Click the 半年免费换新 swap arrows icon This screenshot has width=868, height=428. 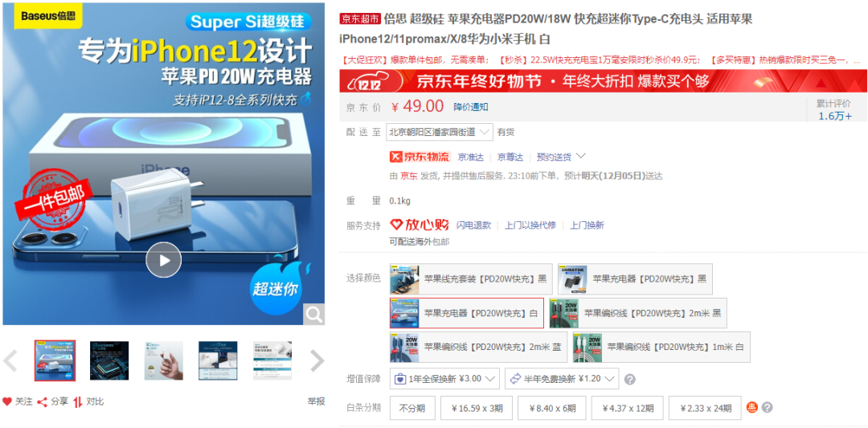click(515, 379)
